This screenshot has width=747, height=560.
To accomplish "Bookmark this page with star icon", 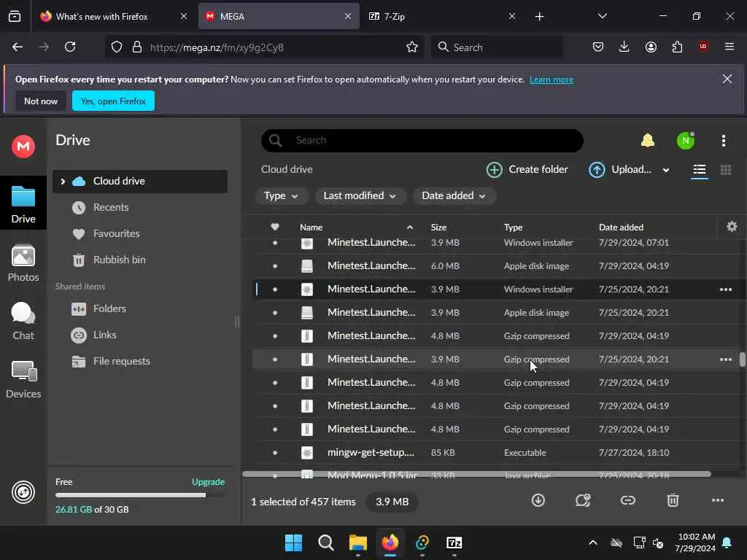I will [412, 47].
